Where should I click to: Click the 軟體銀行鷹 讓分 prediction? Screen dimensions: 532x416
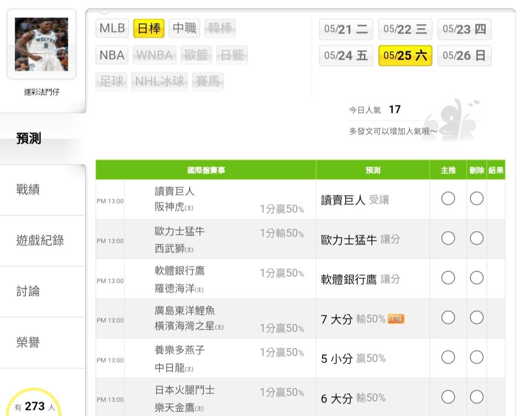tap(360, 279)
